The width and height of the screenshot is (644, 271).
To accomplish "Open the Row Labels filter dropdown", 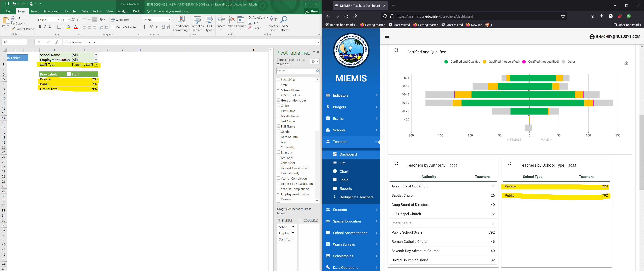I will point(68,74).
